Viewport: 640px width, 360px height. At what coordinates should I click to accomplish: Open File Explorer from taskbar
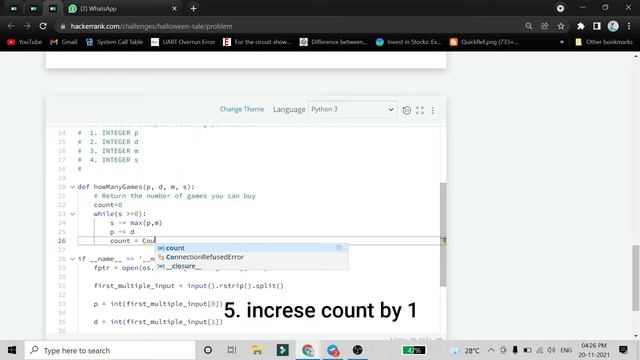[x=257, y=350]
